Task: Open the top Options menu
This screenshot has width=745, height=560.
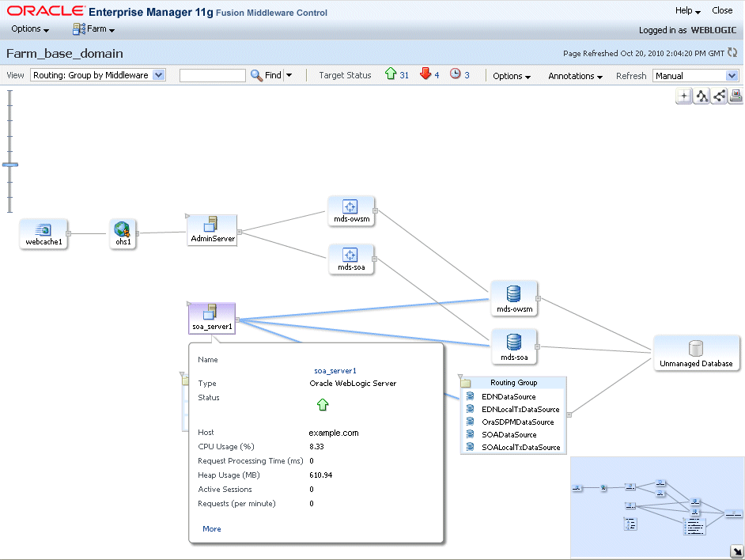Action: coord(30,29)
